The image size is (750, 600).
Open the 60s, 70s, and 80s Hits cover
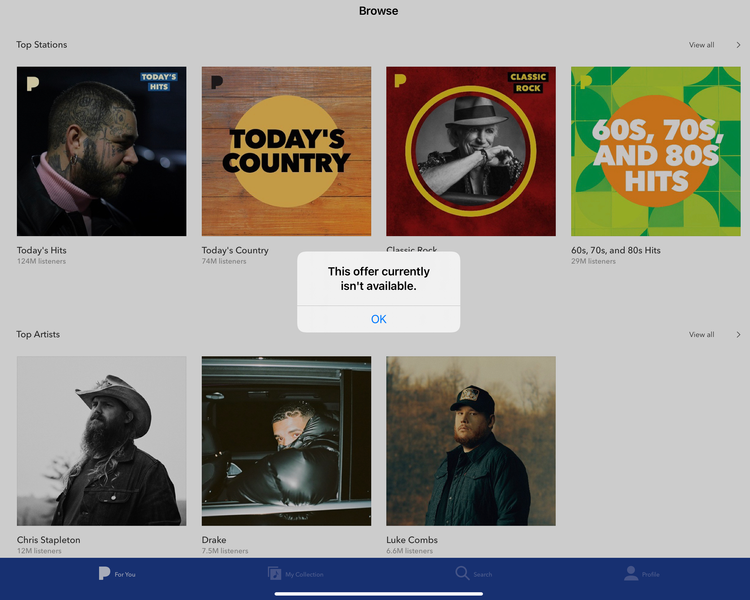655,151
